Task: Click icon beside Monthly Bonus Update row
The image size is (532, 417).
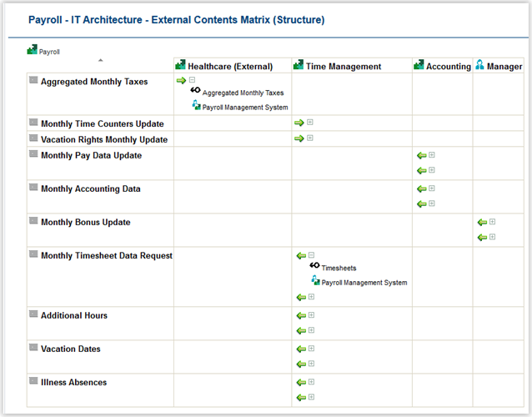Action: 33,222
